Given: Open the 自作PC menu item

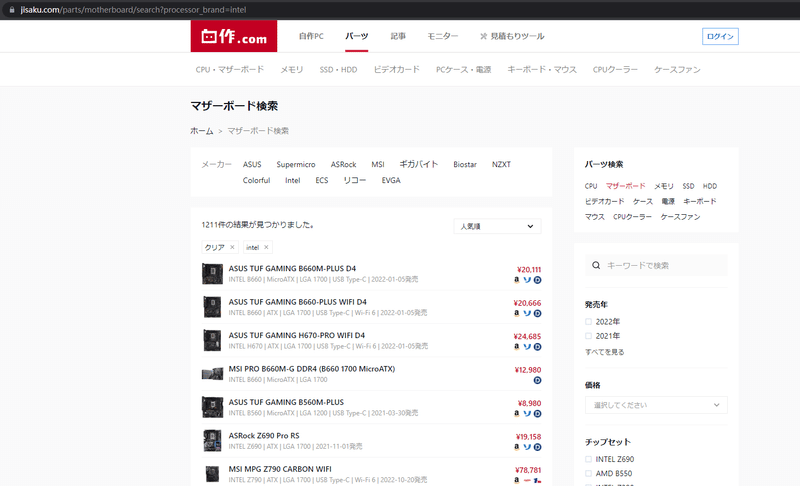Looking at the screenshot, I should click(x=311, y=36).
